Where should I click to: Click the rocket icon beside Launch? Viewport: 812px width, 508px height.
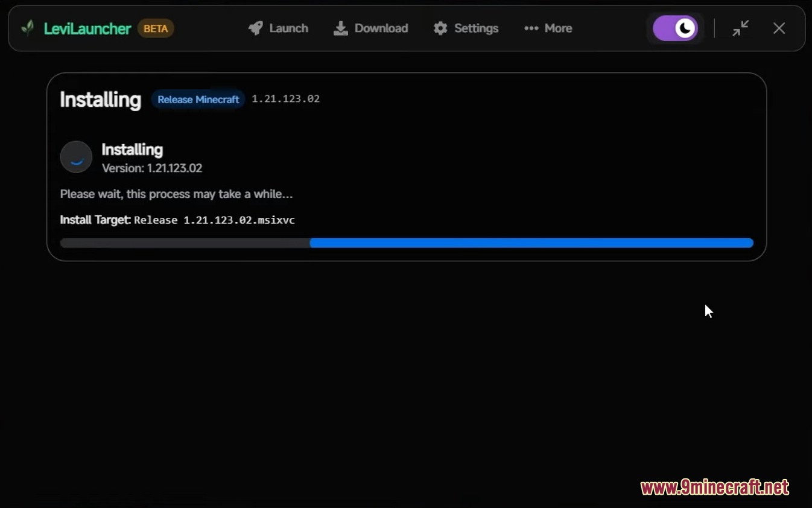[256, 28]
